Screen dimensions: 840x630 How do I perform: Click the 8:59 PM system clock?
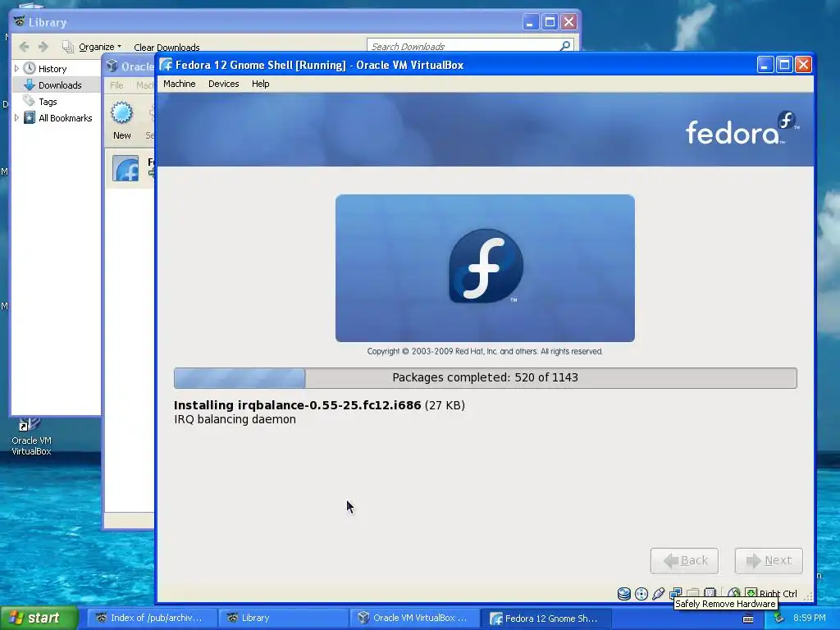coord(810,618)
